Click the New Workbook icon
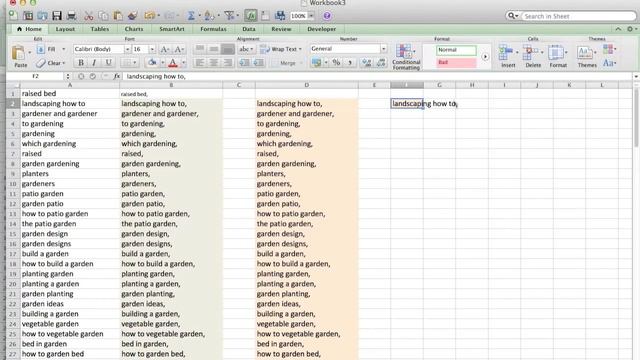Viewport: 640px width, 360px height. click(x=13, y=16)
